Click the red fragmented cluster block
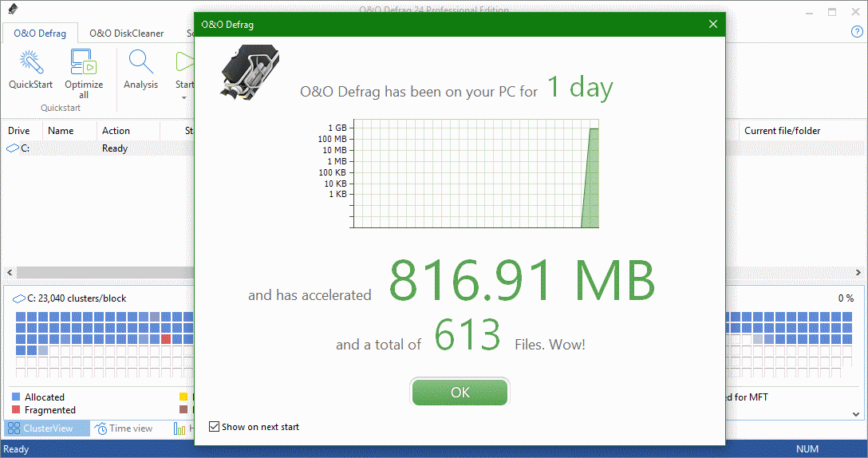 165,339
